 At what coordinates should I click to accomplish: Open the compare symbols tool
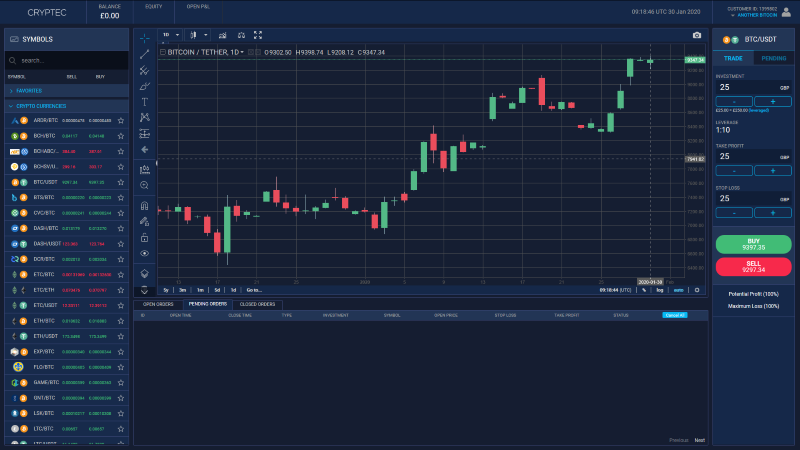coord(241,35)
